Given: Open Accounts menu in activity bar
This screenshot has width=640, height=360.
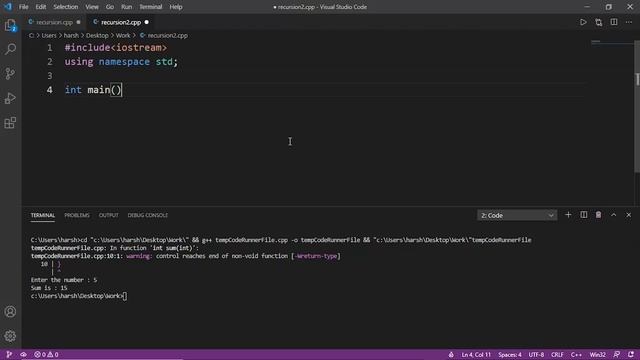Looking at the screenshot, I should click(10, 312).
